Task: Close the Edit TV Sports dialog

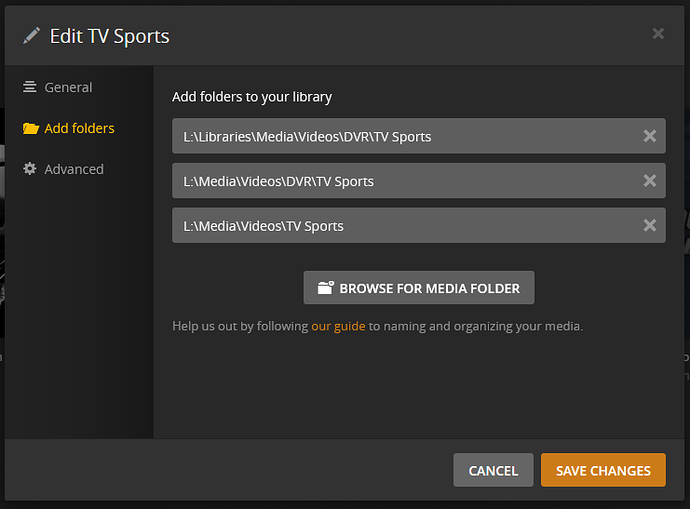Action: click(x=658, y=34)
